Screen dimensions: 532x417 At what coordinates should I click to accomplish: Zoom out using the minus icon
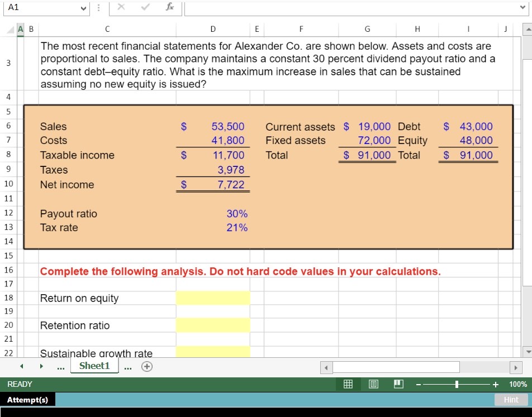tap(417, 384)
